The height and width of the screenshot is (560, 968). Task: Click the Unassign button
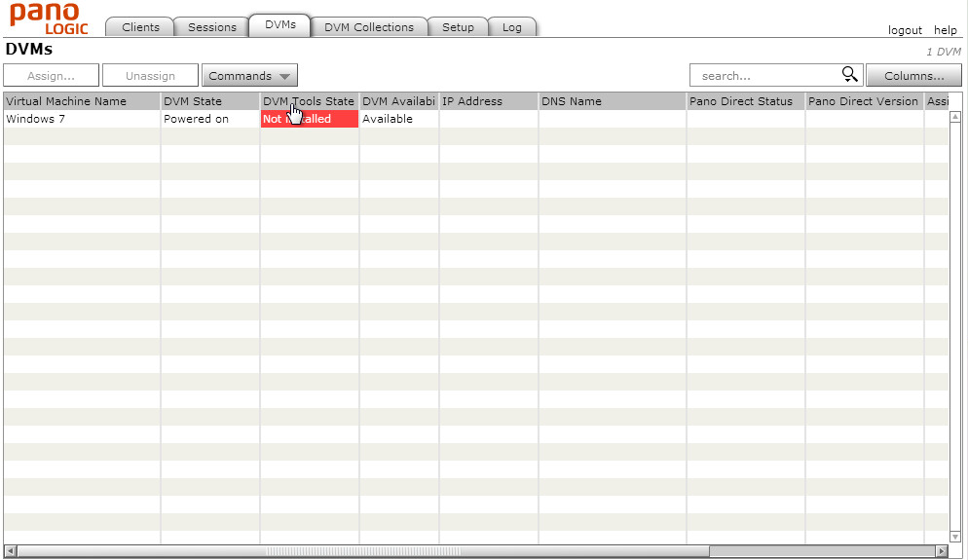click(x=150, y=75)
